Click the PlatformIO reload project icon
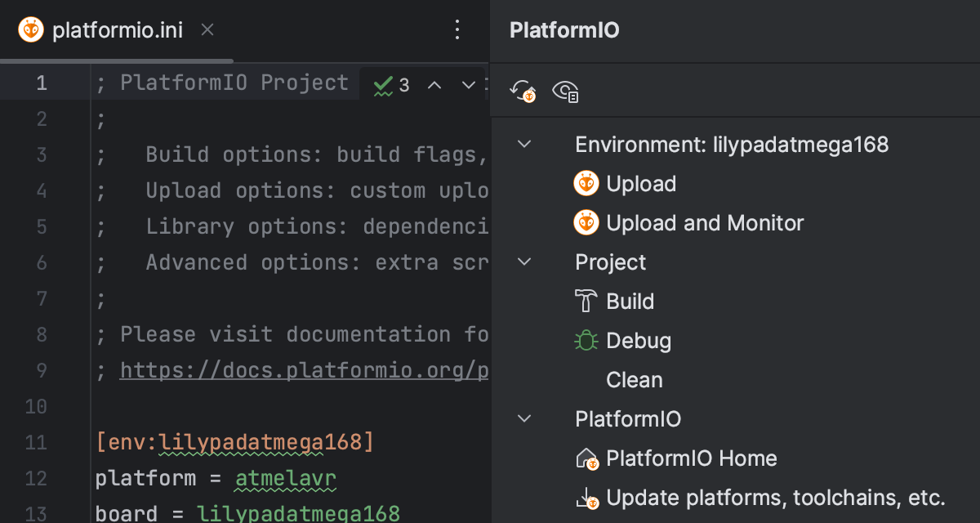Image resolution: width=980 pixels, height=523 pixels. click(523, 91)
